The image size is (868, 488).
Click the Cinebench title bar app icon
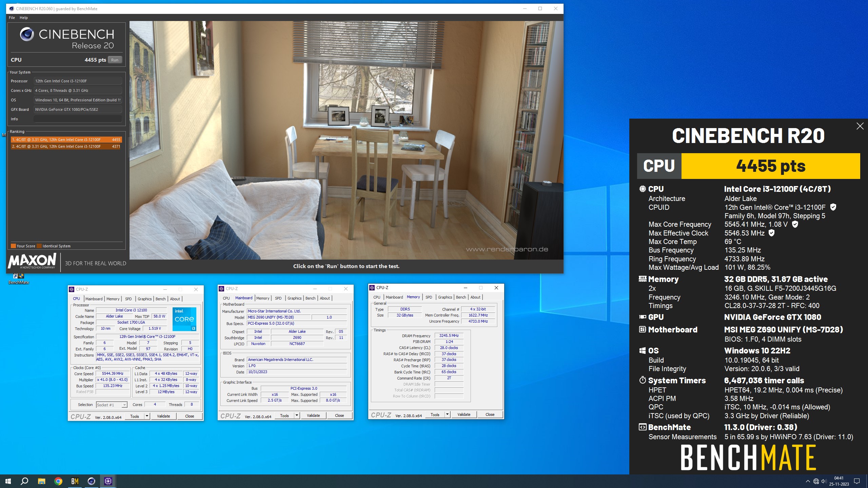[x=12, y=8]
